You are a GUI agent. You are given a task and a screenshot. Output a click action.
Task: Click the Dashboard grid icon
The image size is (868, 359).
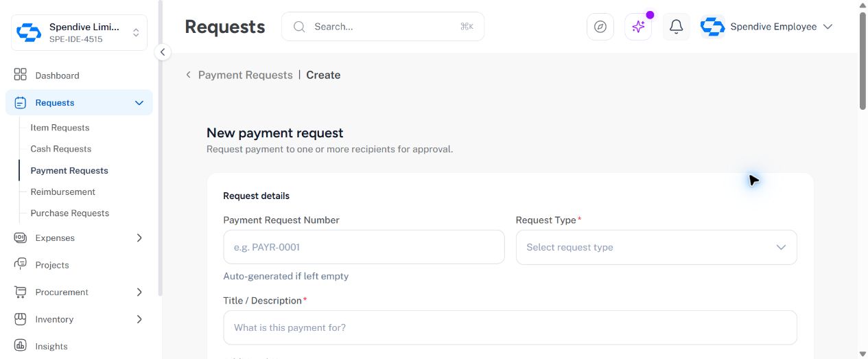21,75
